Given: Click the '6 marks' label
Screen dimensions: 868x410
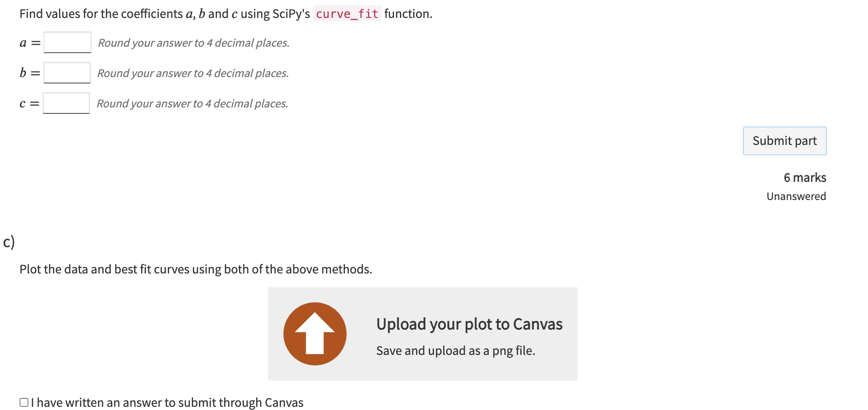Looking at the screenshot, I should (x=804, y=177).
